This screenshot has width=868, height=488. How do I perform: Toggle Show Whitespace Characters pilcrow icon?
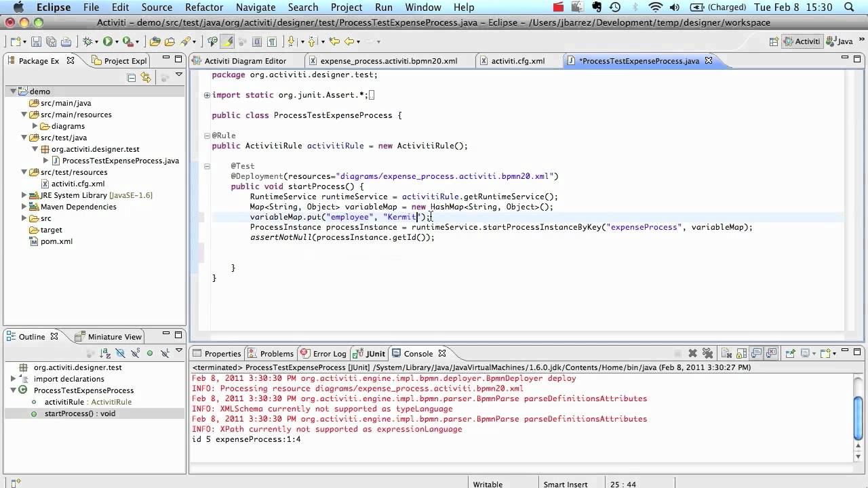(272, 41)
